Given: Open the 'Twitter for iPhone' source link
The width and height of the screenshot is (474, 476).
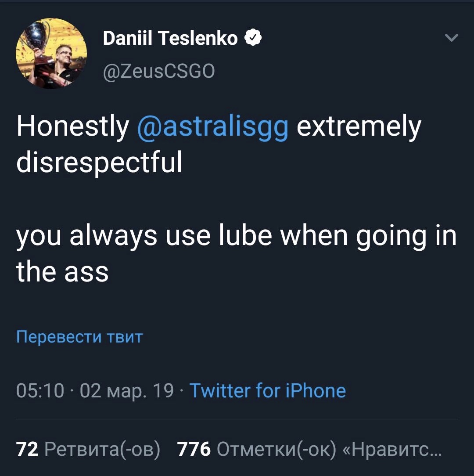Looking at the screenshot, I should click(x=268, y=390).
